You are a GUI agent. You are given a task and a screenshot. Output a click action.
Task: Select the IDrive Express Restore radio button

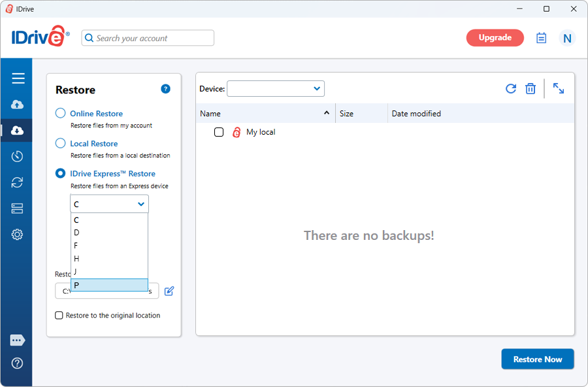(x=60, y=173)
